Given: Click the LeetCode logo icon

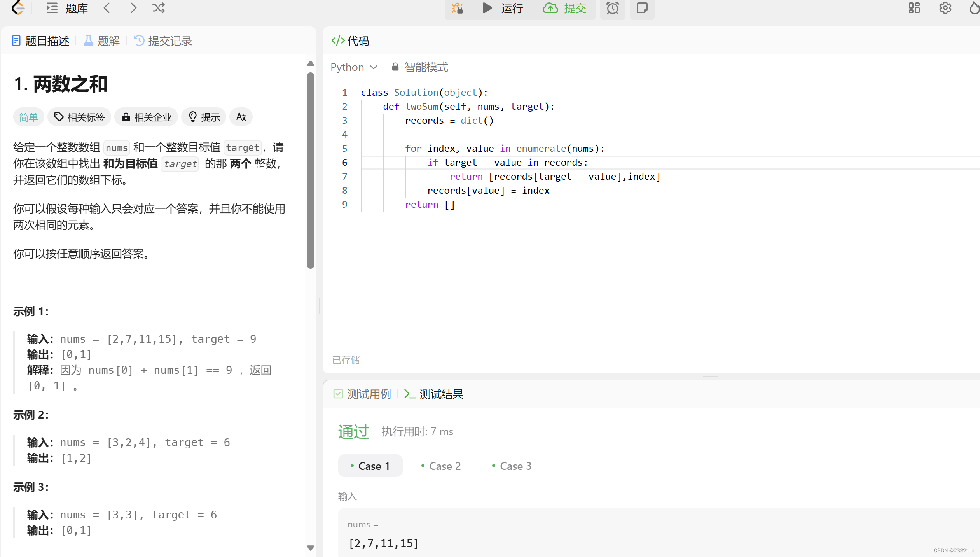Looking at the screenshot, I should 17,8.
